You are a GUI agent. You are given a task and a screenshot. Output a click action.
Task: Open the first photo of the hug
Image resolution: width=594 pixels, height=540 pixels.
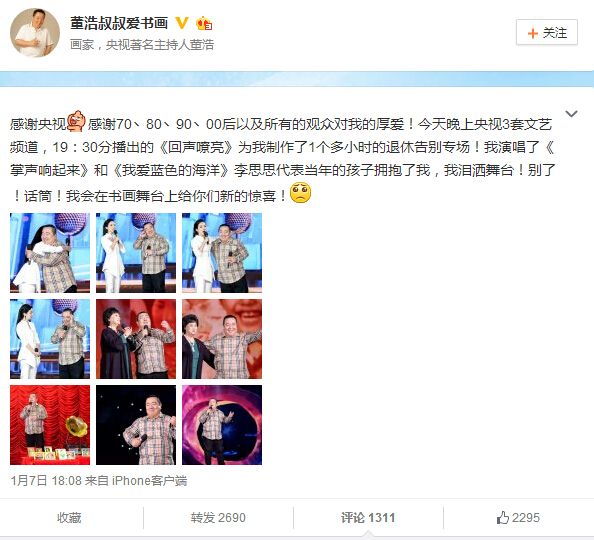50,253
